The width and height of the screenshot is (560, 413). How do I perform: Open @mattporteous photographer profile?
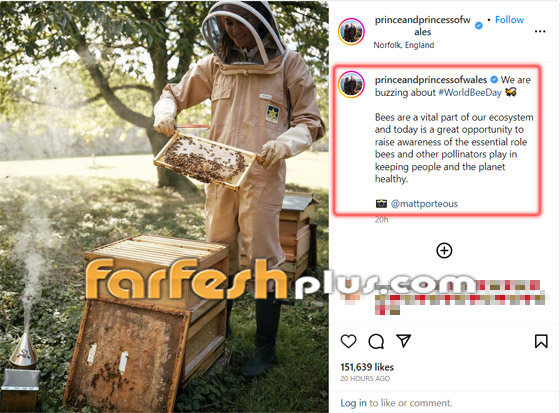[424, 204]
